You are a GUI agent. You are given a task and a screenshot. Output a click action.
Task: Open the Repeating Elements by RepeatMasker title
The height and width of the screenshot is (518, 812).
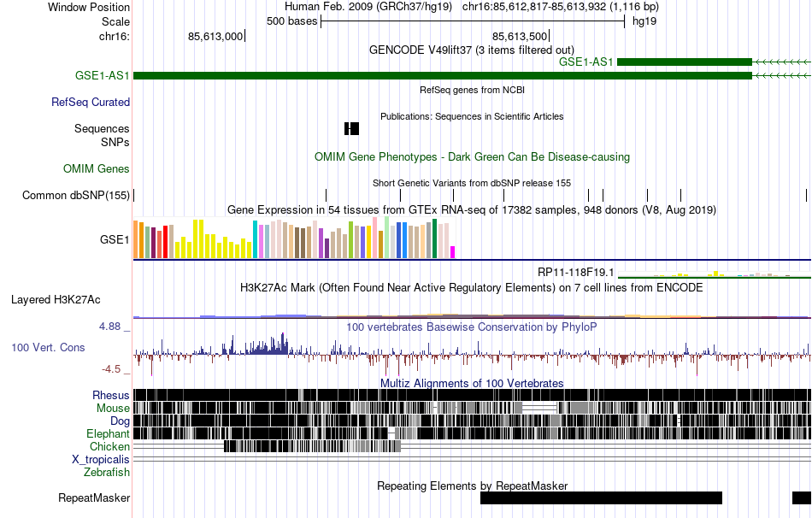473,486
